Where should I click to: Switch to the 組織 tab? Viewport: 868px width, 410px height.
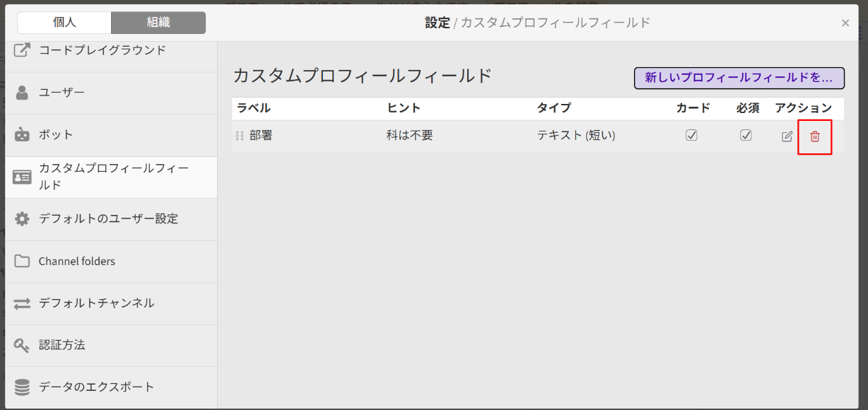(x=158, y=23)
